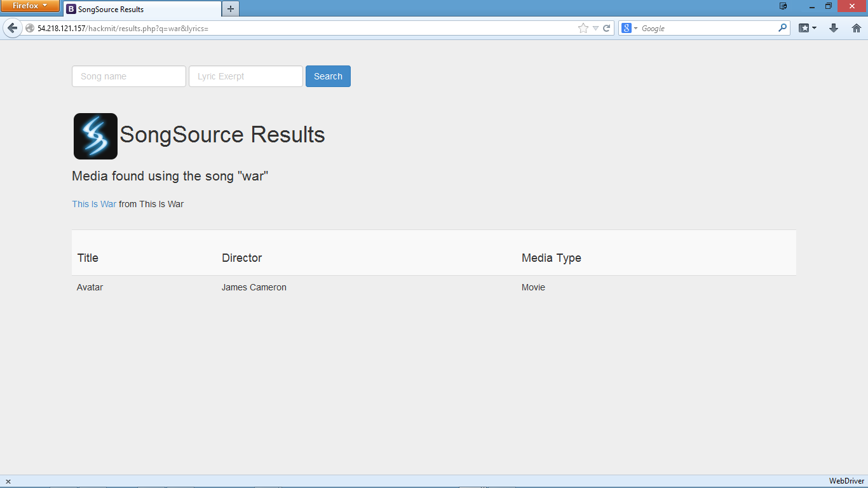Click the "SongSource Results" heading
The image size is (868, 488).
[x=222, y=135]
